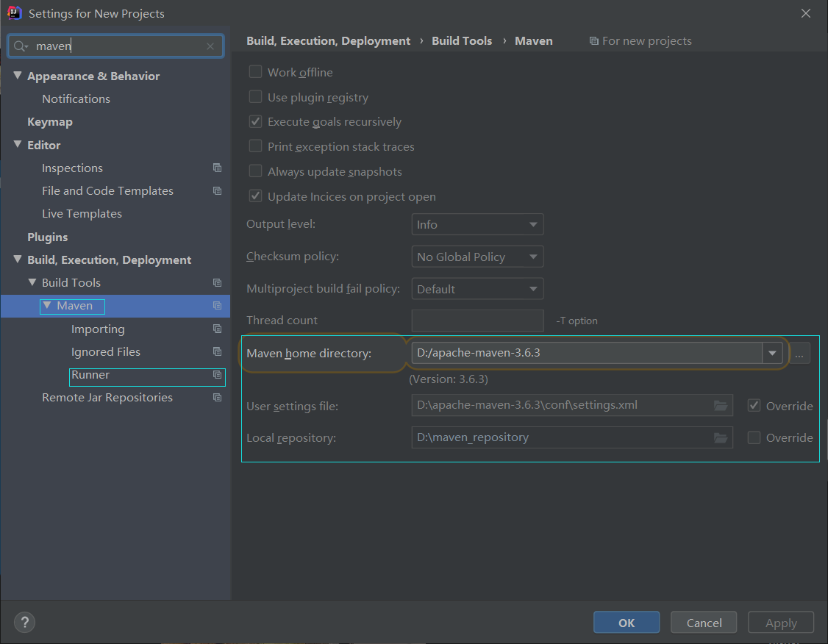Uncheck Override for User settings file
This screenshot has width=828, height=644.
[x=754, y=405]
